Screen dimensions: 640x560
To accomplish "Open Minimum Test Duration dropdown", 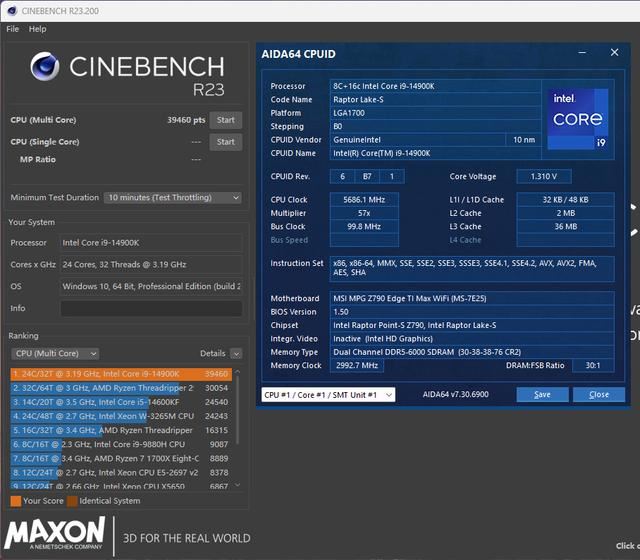I will (173, 198).
